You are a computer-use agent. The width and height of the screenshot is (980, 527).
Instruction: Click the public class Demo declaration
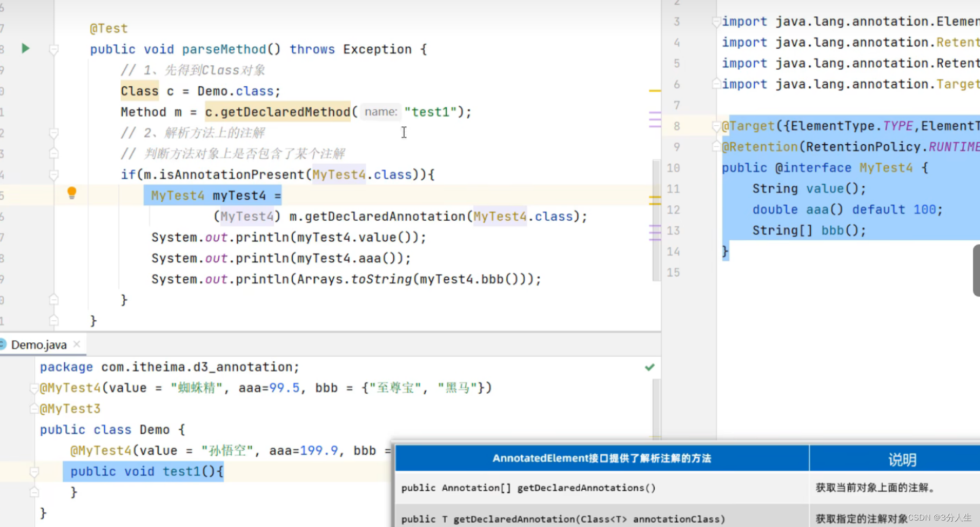pyautogui.click(x=112, y=430)
